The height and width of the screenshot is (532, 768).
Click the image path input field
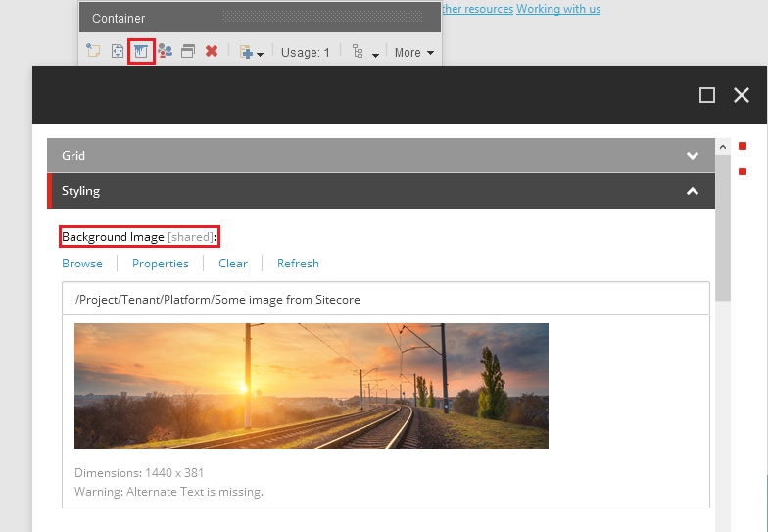click(385, 299)
